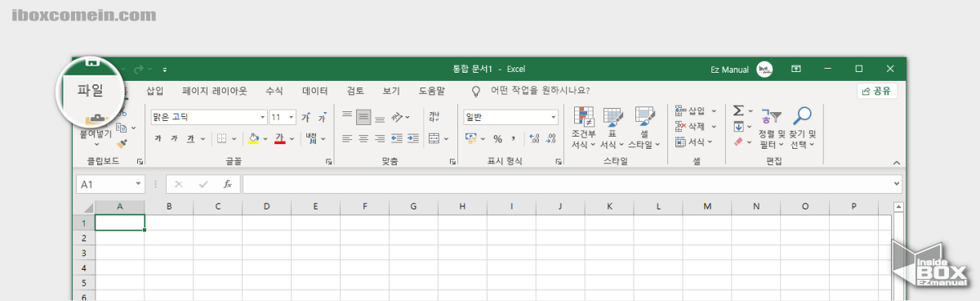
Task: Collapse the ribbon with the chevron
Action: click(x=896, y=163)
